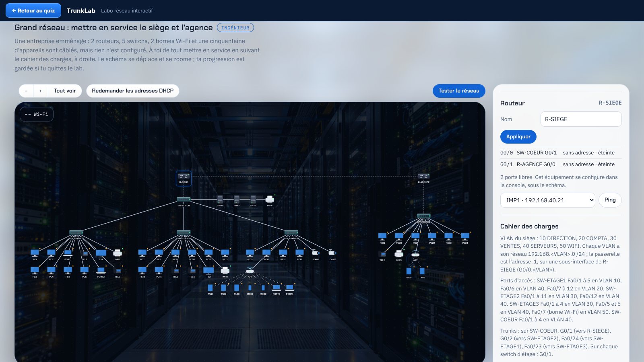Click the SW-AGENCE switch icon

[423, 216]
